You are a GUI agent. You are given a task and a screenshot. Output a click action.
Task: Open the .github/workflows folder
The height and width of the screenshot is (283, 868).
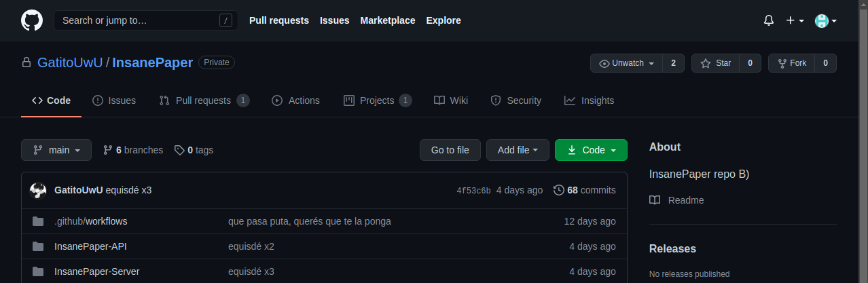91,221
